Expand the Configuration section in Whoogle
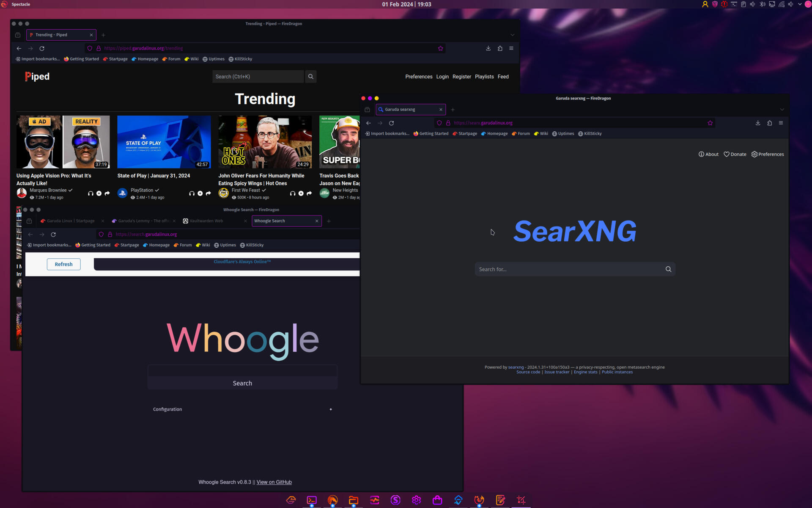The width and height of the screenshot is (812, 508). (x=242, y=409)
